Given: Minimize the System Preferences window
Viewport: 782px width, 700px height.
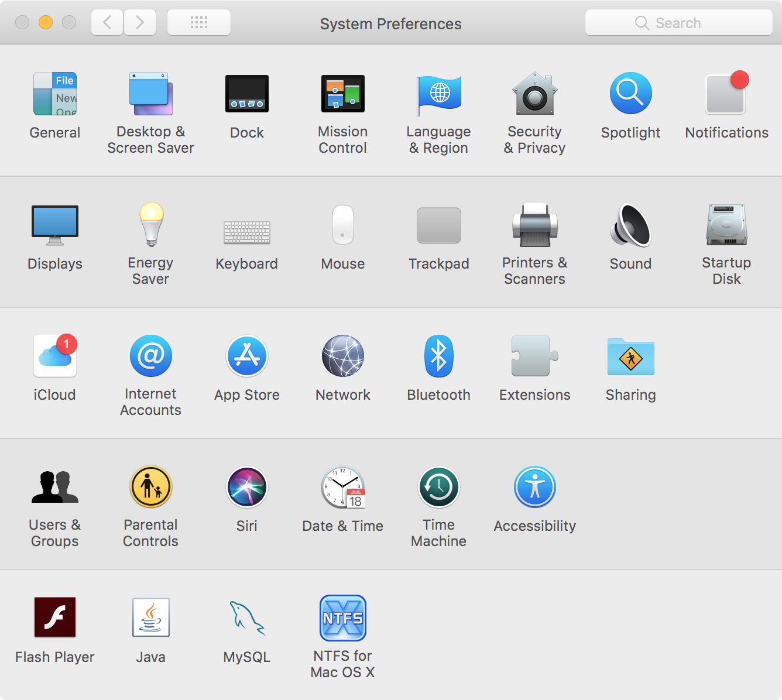Looking at the screenshot, I should (46, 23).
